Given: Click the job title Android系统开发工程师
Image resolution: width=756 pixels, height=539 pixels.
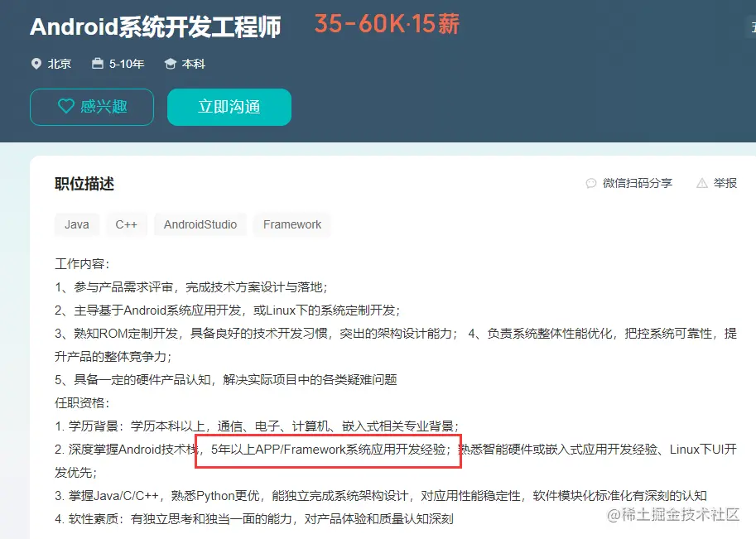Looking at the screenshot, I should pos(155,26).
